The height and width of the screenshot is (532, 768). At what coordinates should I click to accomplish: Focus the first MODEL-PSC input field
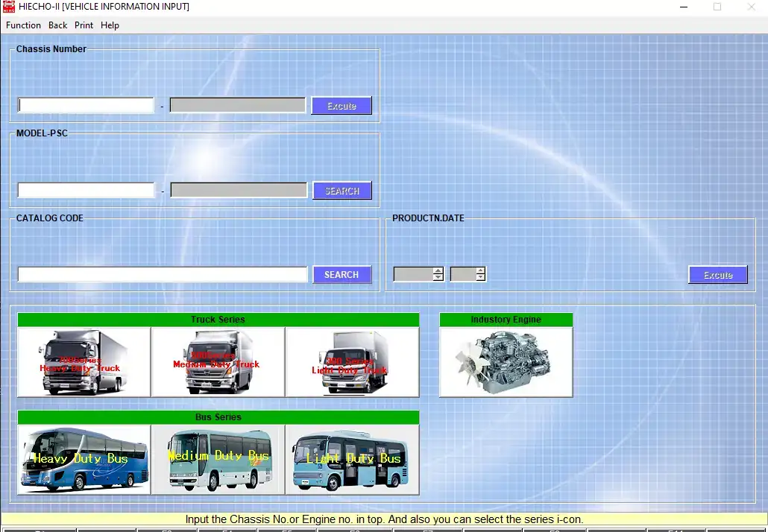pos(86,191)
